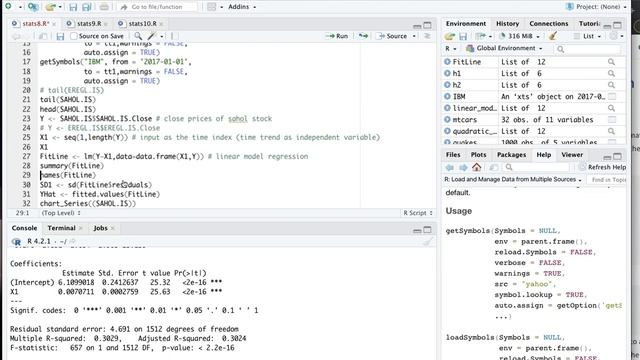Switch to the stats10.R tab
Image resolution: width=640 pixels, height=360 pixels.
point(142,24)
